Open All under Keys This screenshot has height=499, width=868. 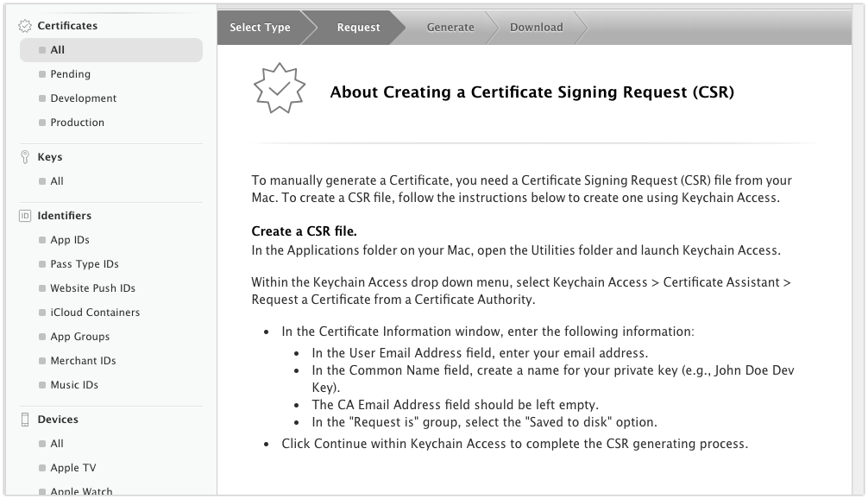57,181
